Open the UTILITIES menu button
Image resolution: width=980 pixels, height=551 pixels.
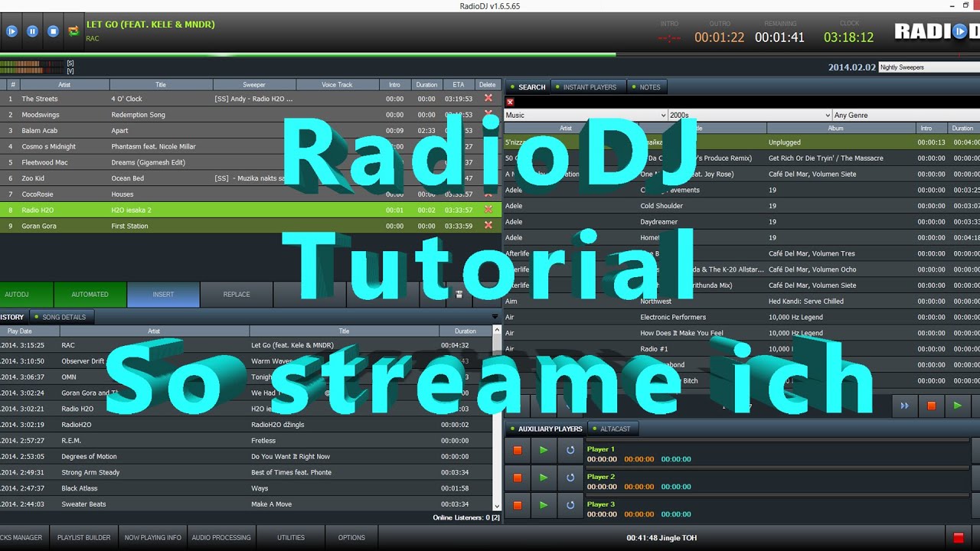click(x=291, y=538)
